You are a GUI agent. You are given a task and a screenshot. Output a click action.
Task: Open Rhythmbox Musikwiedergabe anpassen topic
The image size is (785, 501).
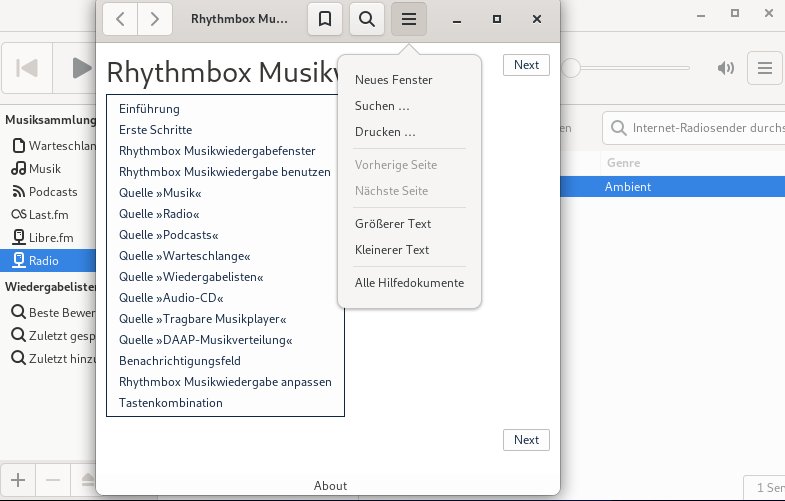[x=225, y=382]
